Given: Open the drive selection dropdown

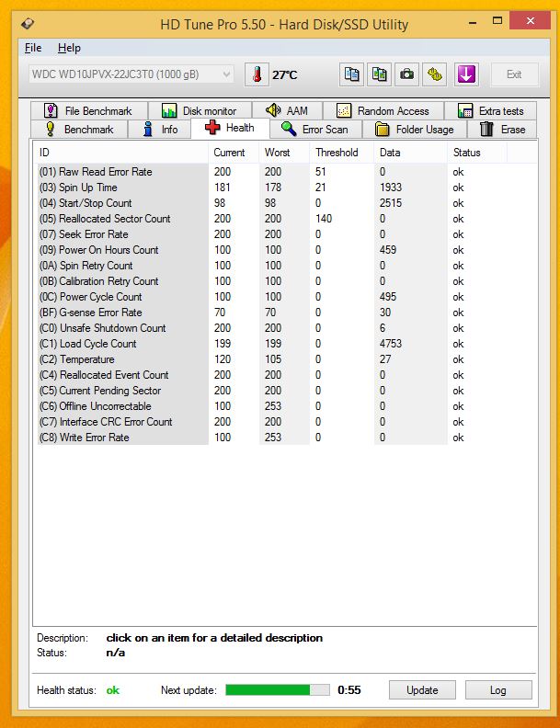Looking at the screenshot, I should (x=131, y=74).
